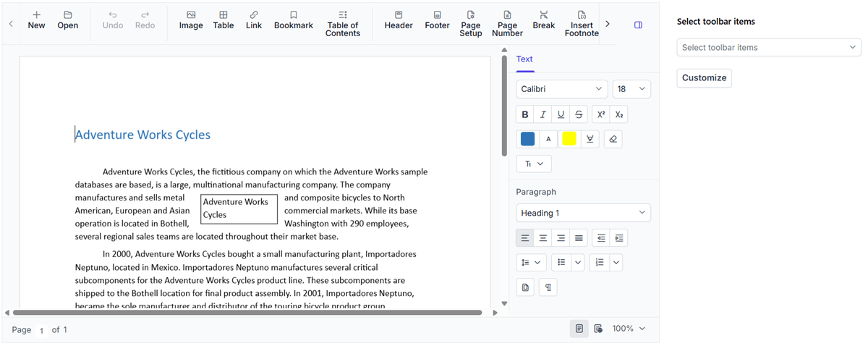
Task: Apply bullet list formatting
Action: [561, 263]
